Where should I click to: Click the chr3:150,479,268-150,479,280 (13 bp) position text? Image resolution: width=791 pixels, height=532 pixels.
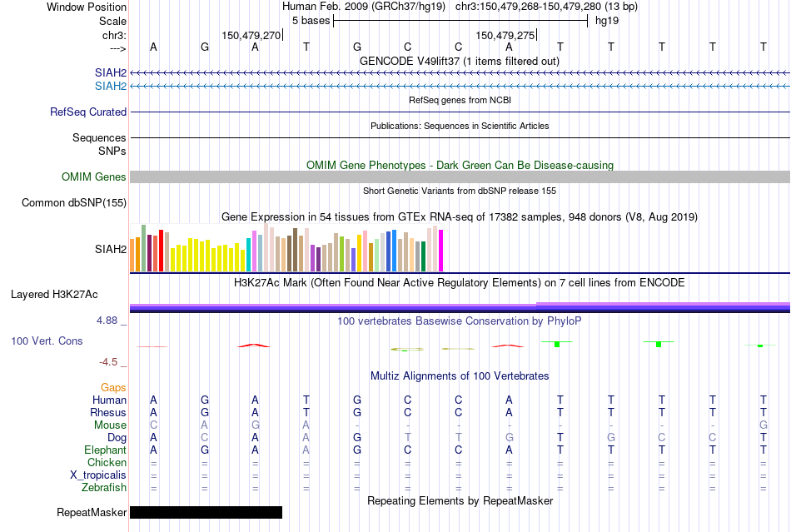(546, 7)
